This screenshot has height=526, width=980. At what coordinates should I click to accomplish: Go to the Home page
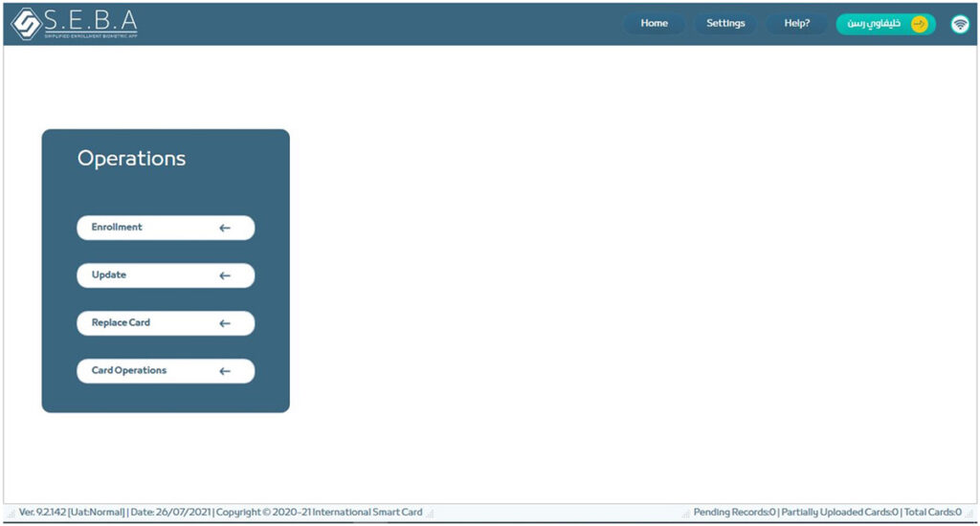(x=654, y=23)
